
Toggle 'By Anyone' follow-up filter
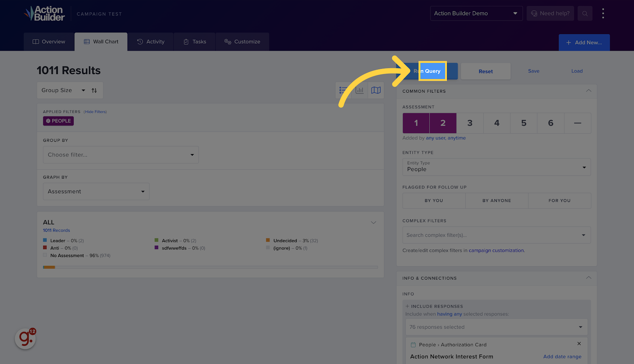pyautogui.click(x=496, y=200)
